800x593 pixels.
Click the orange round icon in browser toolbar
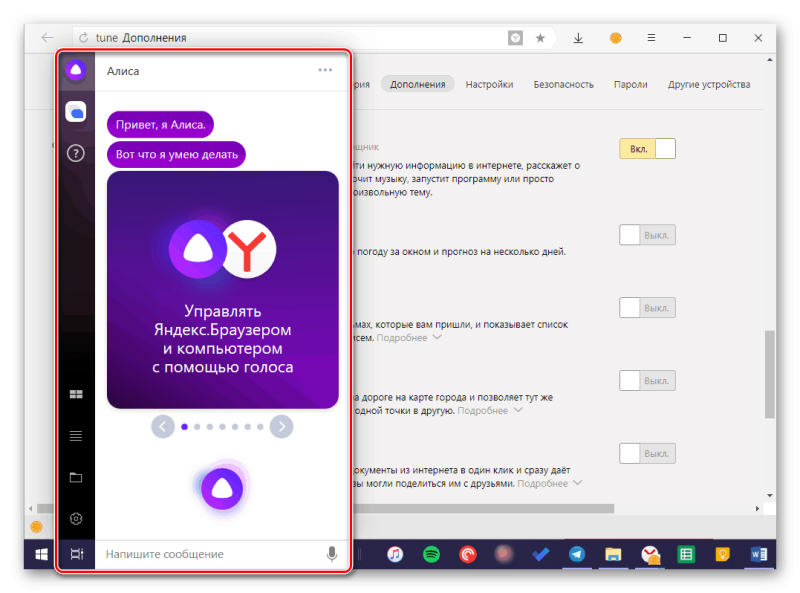click(616, 38)
